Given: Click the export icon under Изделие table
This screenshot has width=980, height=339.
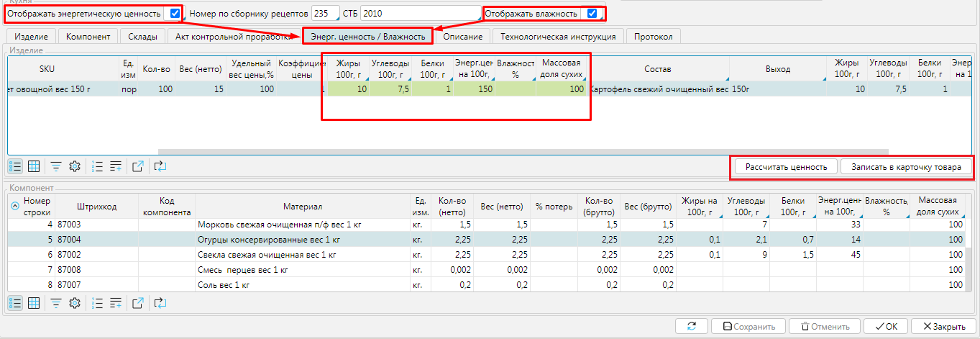Looking at the screenshot, I should click(138, 166).
